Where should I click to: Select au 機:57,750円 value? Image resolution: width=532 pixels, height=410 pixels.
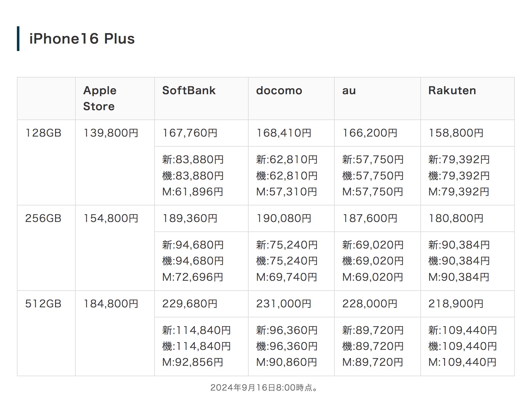coord(373,176)
